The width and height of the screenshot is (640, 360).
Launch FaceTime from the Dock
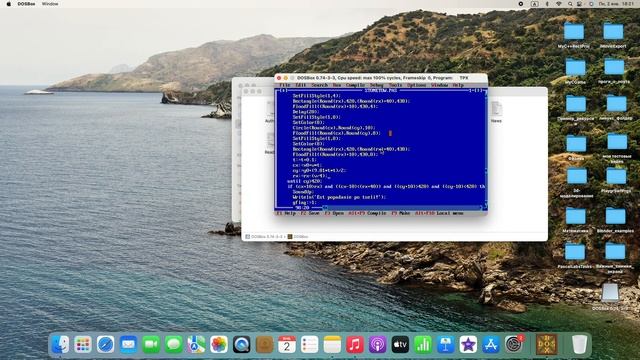click(151, 345)
